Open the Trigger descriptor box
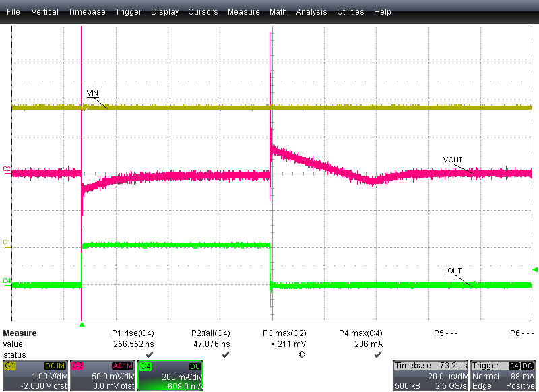 tap(503, 375)
